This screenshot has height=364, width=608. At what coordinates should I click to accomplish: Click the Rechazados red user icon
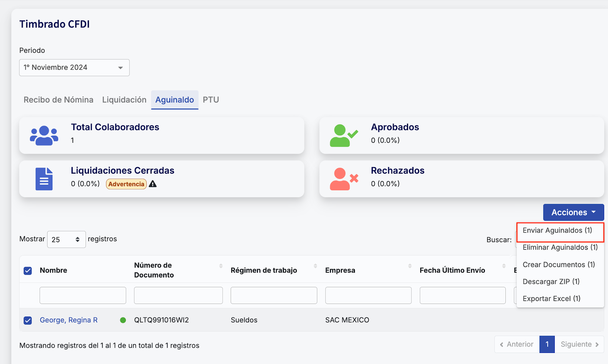pos(344,179)
